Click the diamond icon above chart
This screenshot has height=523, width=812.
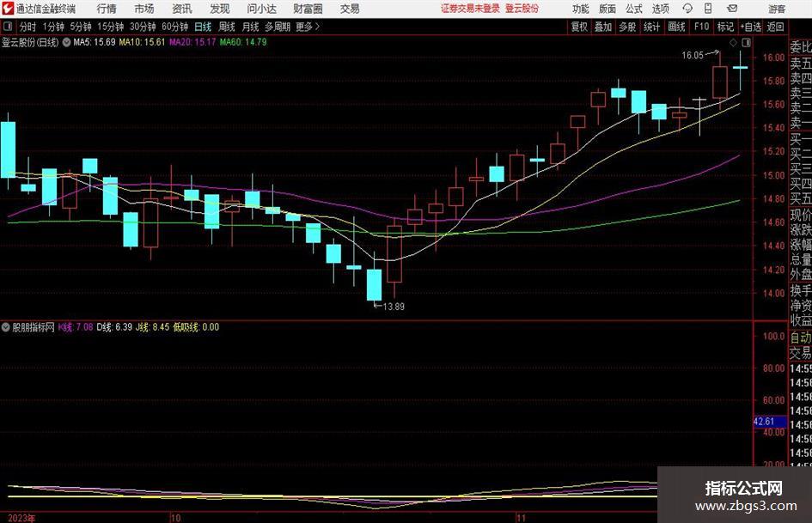coord(733,42)
